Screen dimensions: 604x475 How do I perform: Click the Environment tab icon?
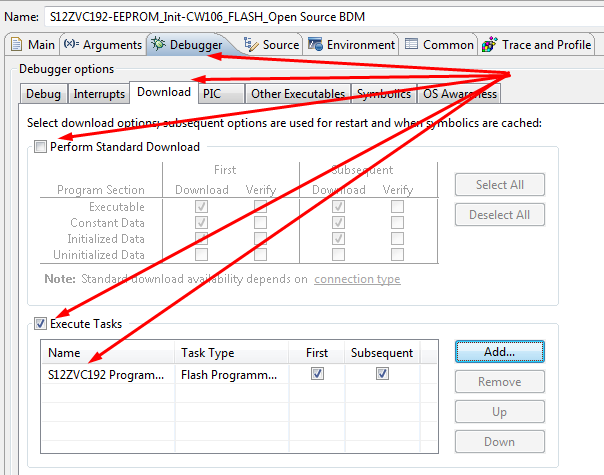pos(315,44)
